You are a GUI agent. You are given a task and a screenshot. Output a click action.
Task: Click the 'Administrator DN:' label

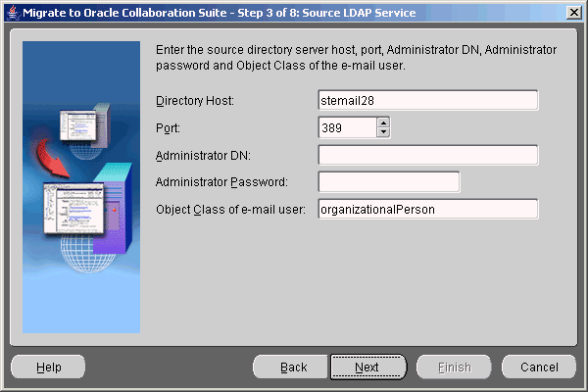tap(203, 155)
